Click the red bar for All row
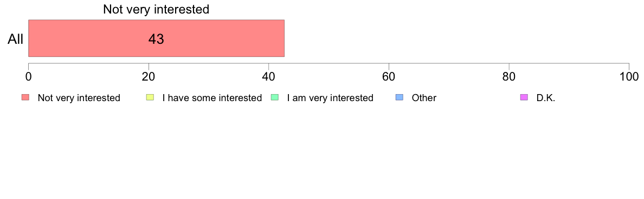The width and height of the screenshot is (644, 199). pyautogui.click(x=156, y=38)
